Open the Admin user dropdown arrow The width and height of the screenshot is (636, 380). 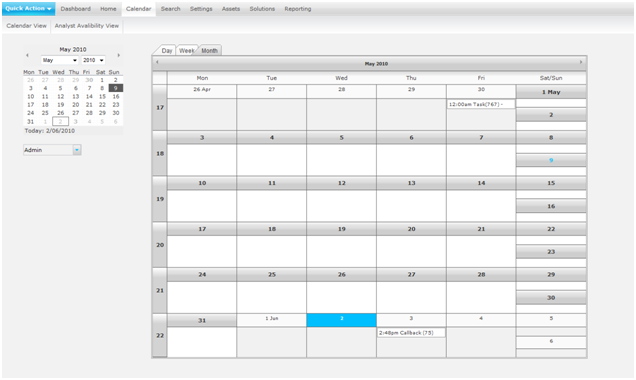pyautogui.click(x=77, y=150)
